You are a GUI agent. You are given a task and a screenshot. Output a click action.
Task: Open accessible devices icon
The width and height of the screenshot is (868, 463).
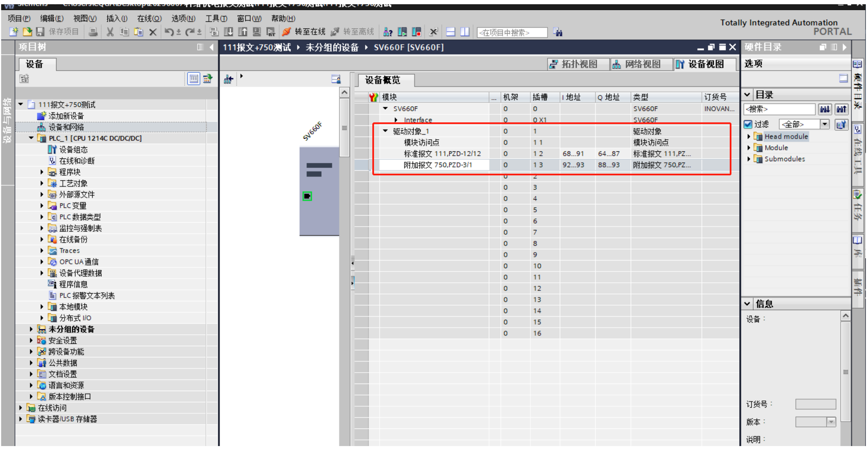pos(388,32)
